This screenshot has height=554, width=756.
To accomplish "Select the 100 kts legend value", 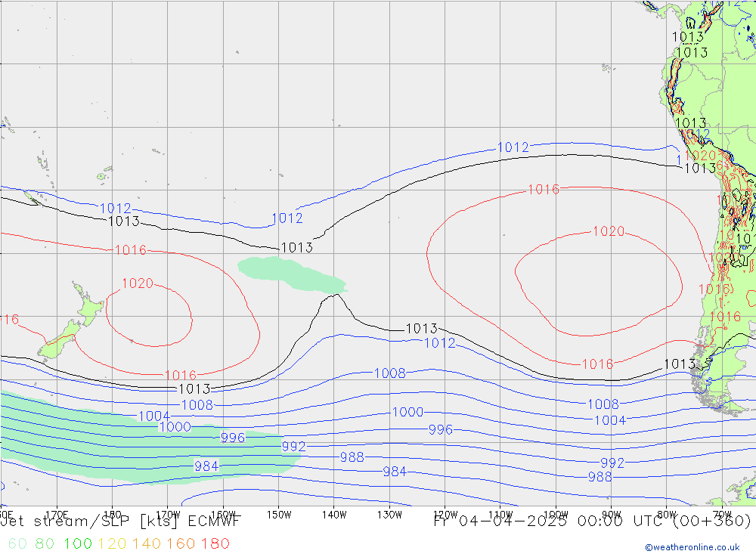I will coord(78,544).
